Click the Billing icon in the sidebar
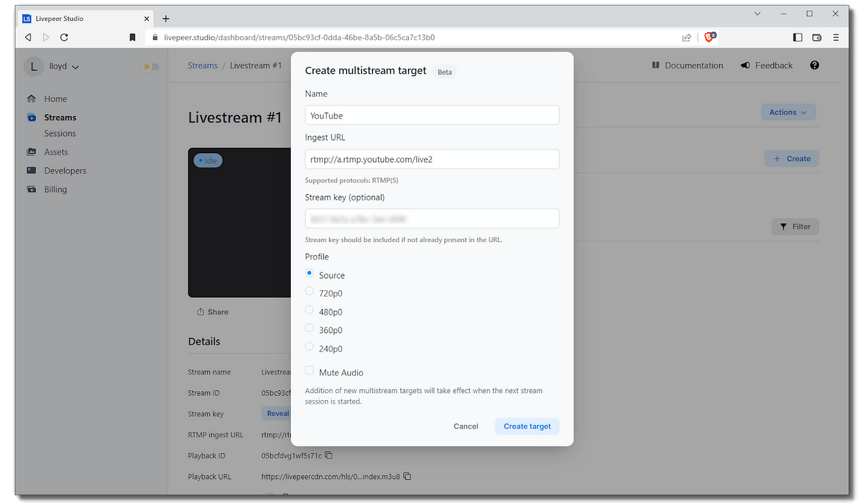This screenshot has width=868, height=503. pyautogui.click(x=32, y=189)
